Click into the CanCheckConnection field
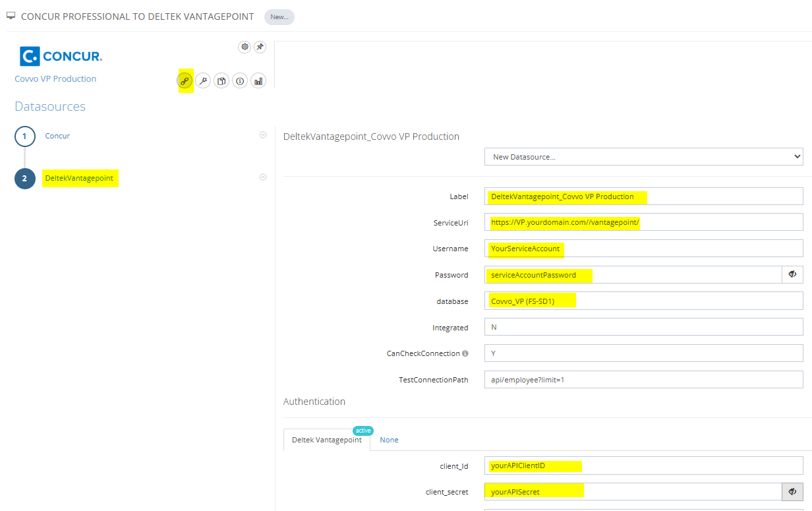Screen dimensions: 812x511 644,353
